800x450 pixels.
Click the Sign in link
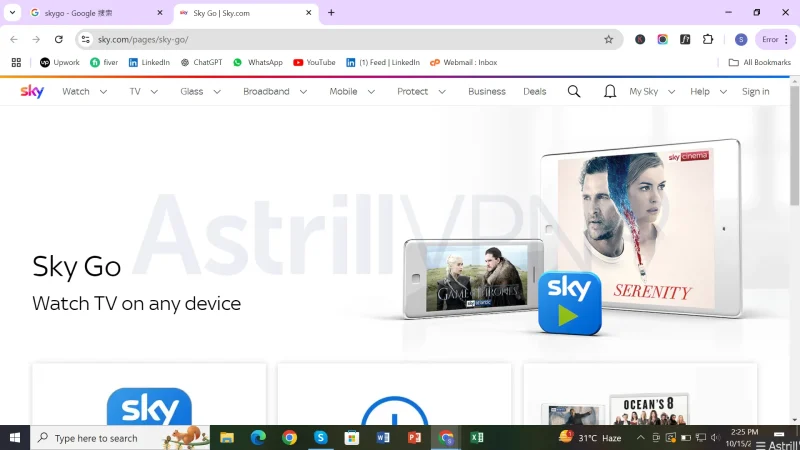[x=755, y=91]
